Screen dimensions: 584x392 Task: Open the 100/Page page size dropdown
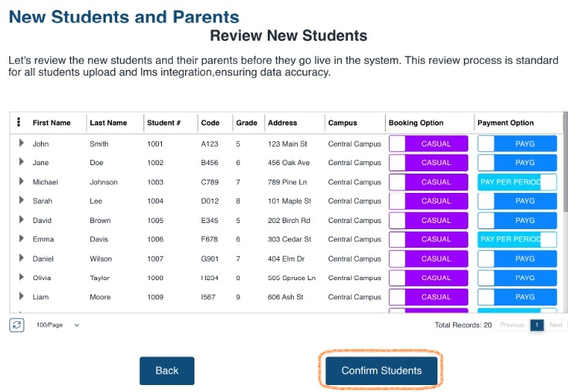[x=58, y=325]
